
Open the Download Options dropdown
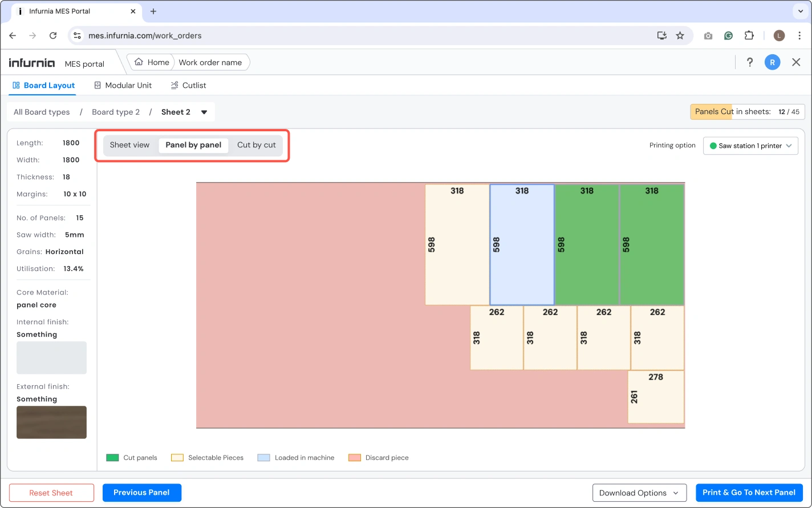coord(639,493)
